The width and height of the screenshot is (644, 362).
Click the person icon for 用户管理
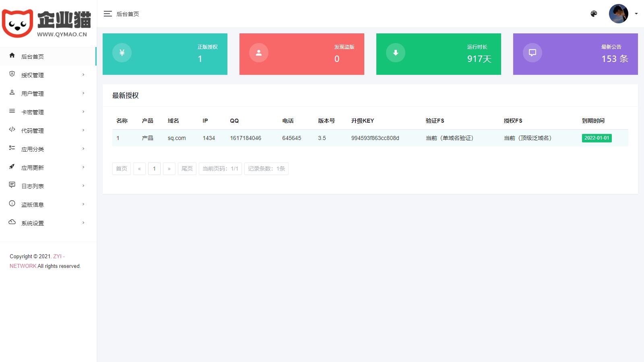point(12,93)
